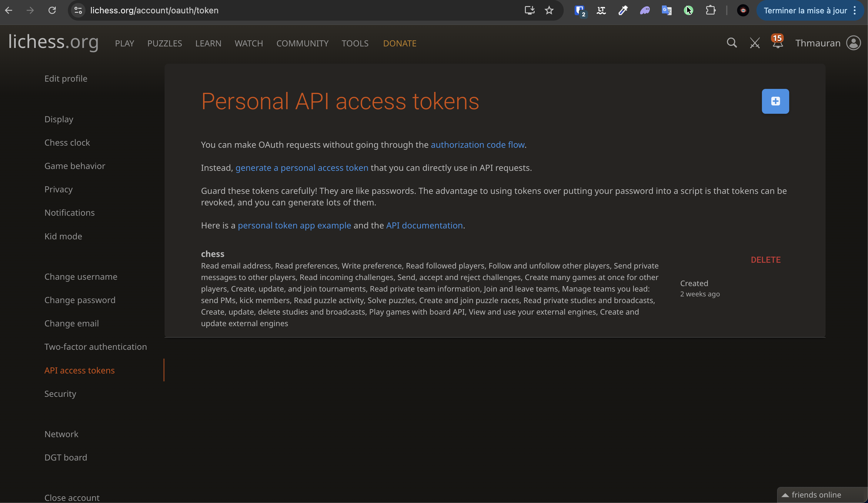The width and height of the screenshot is (868, 503).
Task: Reload the page
Action: (x=52, y=10)
